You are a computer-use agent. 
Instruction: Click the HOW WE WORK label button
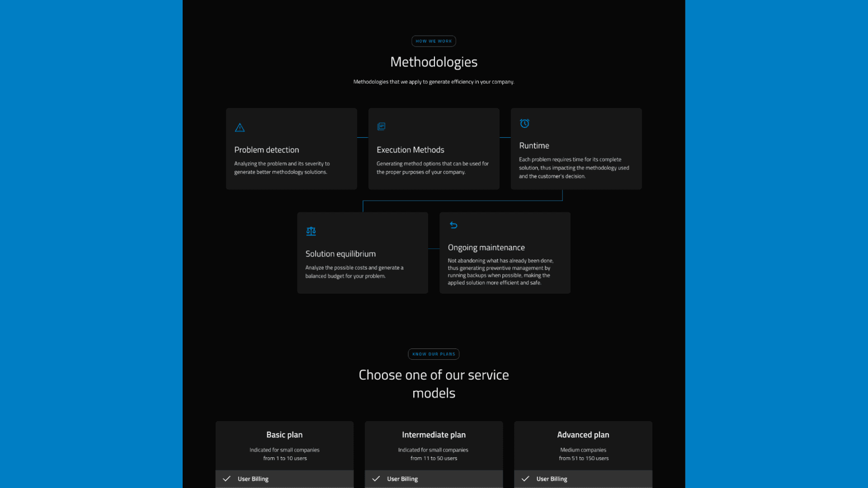[x=434, y=41]
